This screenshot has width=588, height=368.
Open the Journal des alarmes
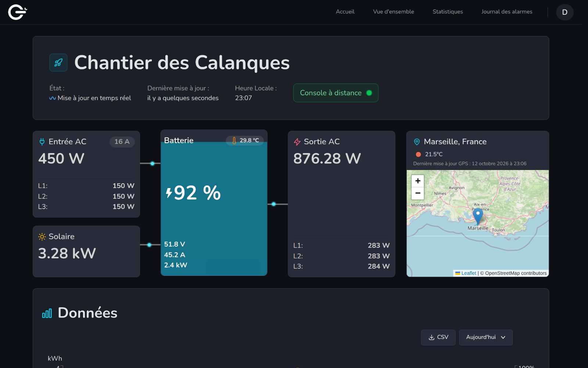(507, 12)
